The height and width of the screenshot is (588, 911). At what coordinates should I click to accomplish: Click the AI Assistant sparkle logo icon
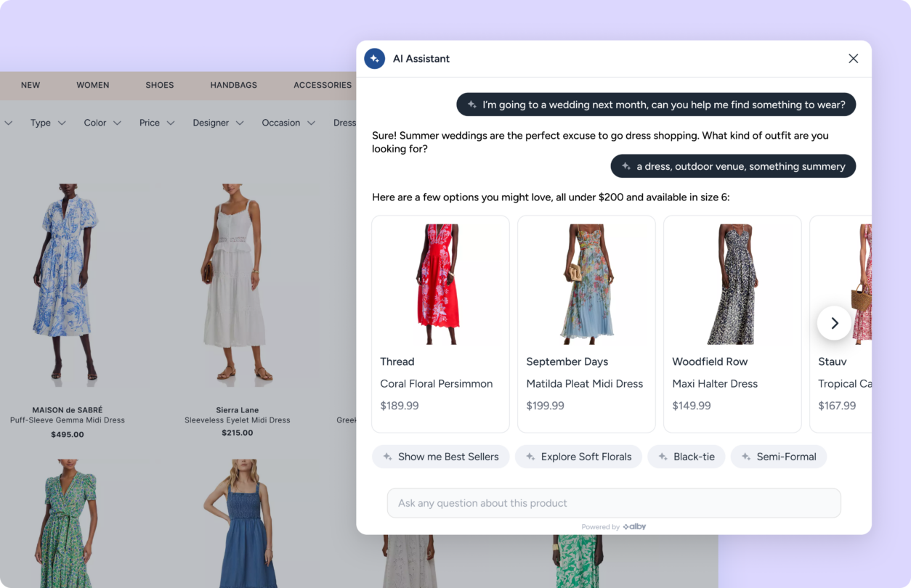(x=375, y=59)
